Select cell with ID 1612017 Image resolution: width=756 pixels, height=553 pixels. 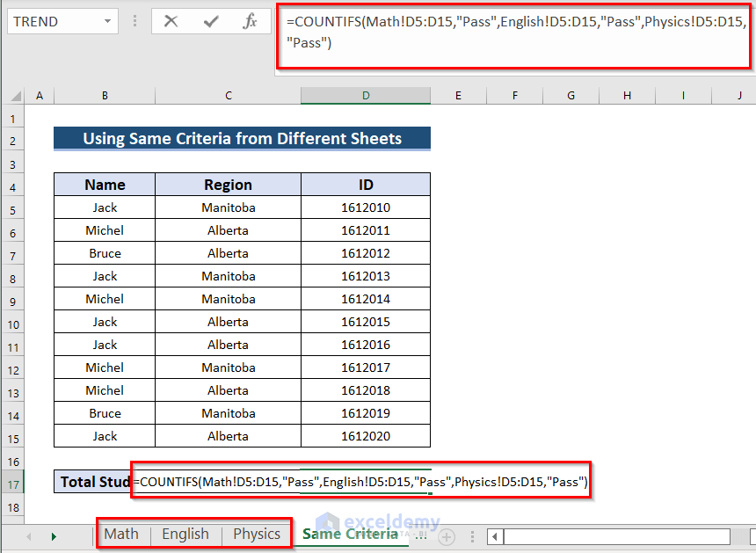pos(366,367)
